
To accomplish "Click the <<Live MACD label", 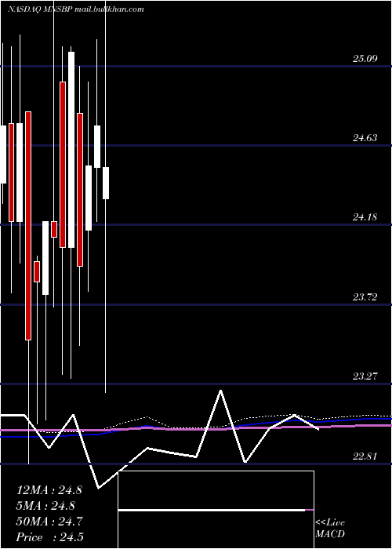I will point(330,529).
